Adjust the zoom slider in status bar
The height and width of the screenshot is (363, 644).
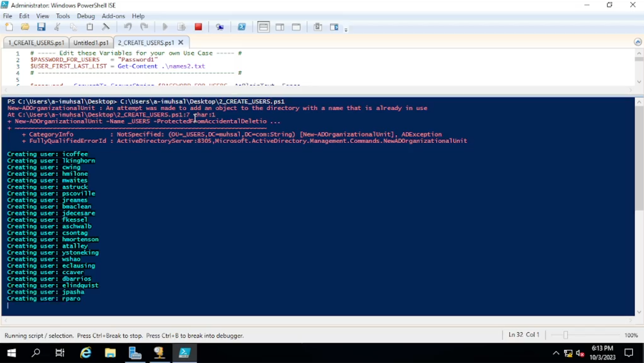(x=566, y=335)
